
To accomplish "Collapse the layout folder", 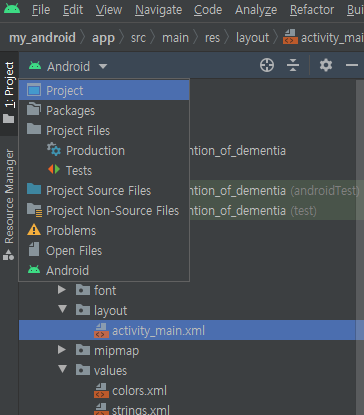I will (62, 309).
